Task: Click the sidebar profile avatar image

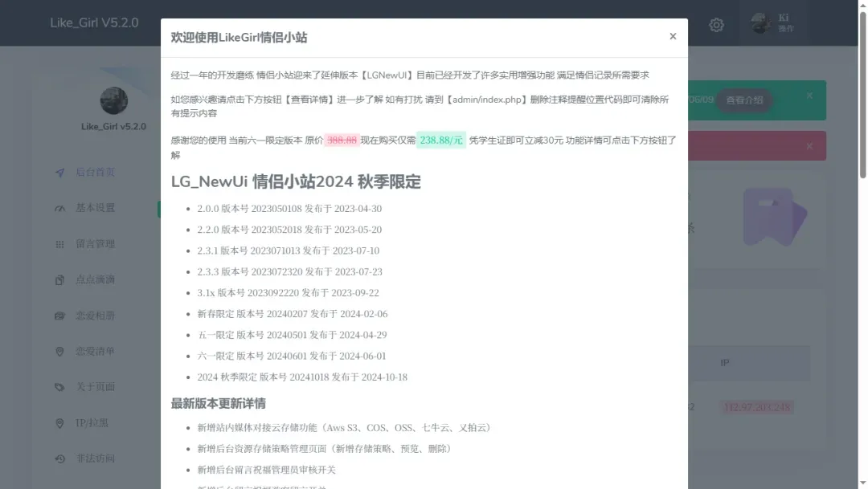Action: pos(113,100)
